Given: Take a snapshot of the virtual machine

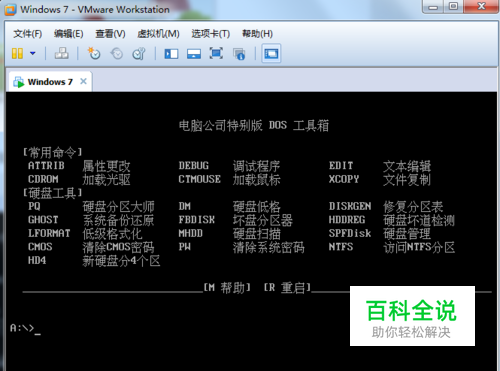Looking at the screenshot, I should 94,53.
